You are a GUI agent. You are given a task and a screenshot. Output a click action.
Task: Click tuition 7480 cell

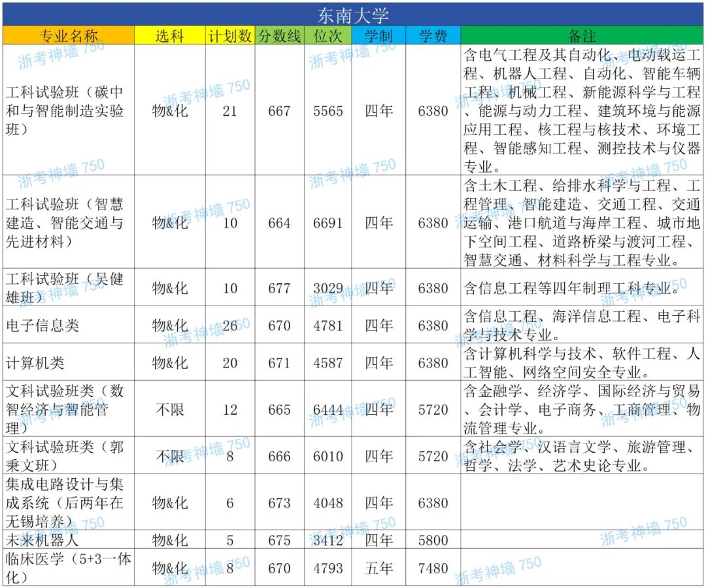pos(433,568)
